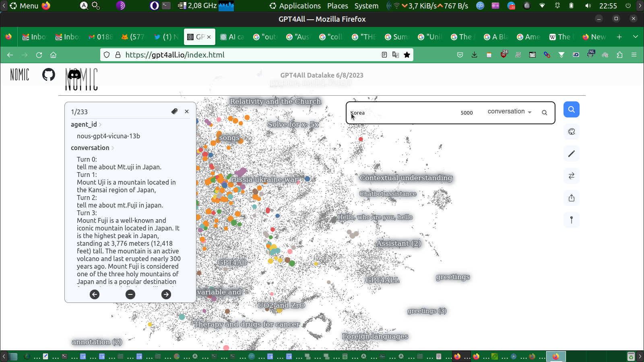
Task: Click the share/export icon
Action: coord(571,198)
